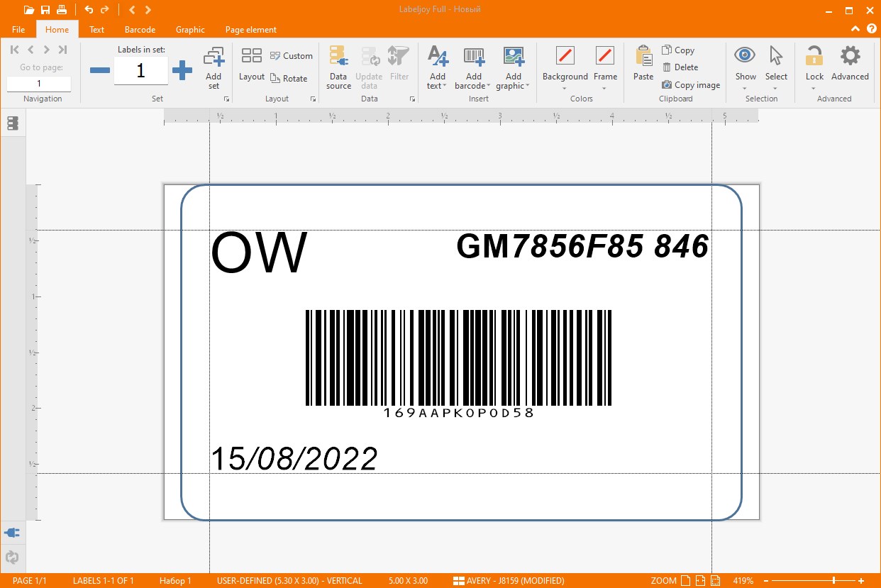Click the stacked list icon in the left sidebar
The width and height of the screenshot is (881, 588).
13,123
